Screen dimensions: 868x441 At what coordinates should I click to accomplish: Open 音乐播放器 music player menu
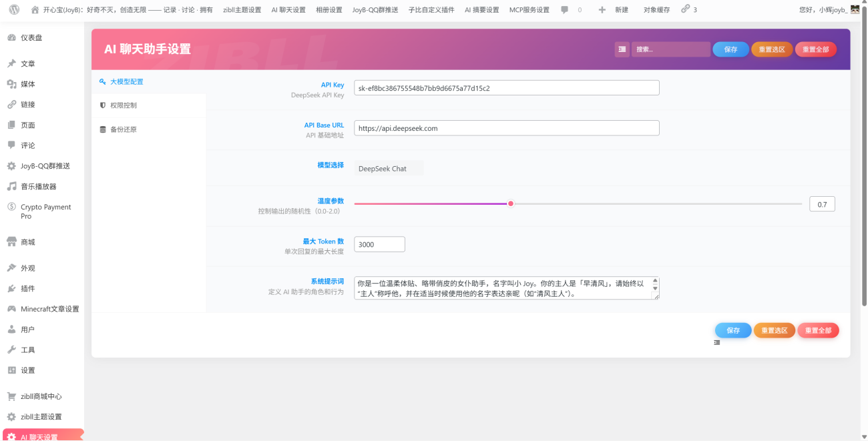[38, 187]
